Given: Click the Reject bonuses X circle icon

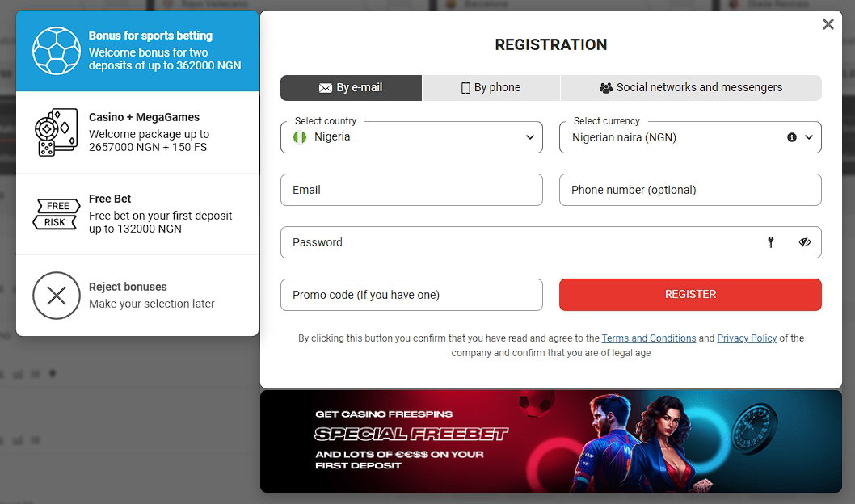Looking at the screenshot, I should tap(56, 296).
